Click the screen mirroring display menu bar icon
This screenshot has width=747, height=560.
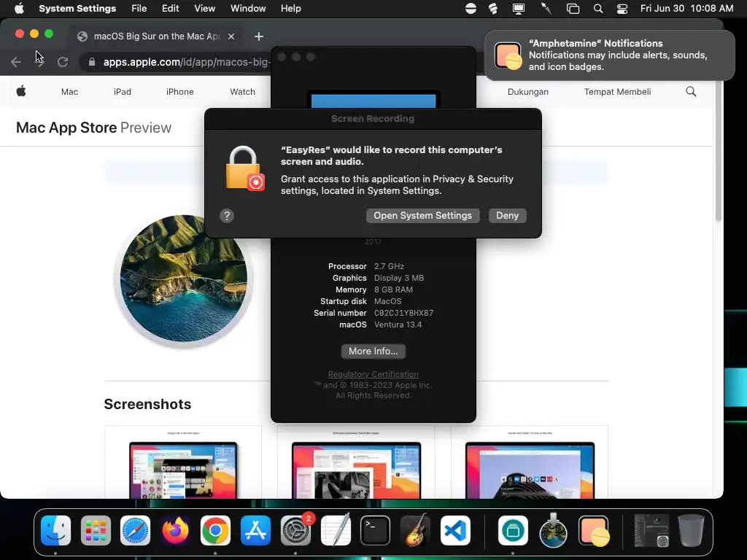tap(519, 9)
